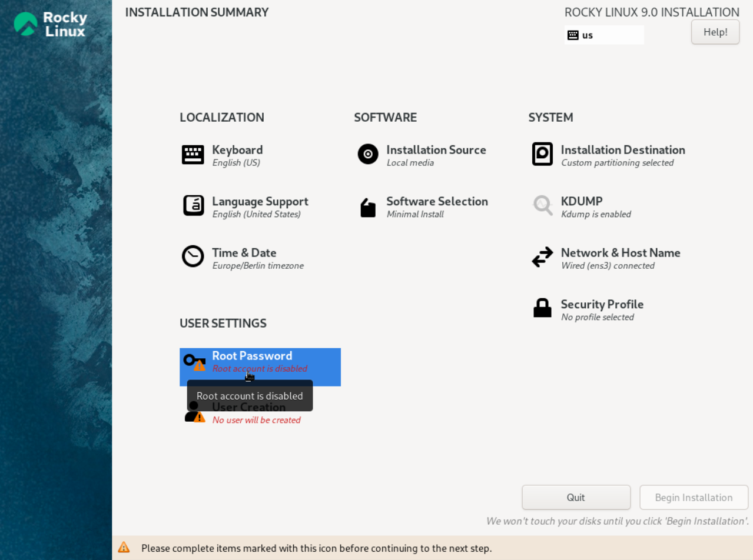
Task: Open the KDUMP magnifier icon
Action: [x=543, y=205]
